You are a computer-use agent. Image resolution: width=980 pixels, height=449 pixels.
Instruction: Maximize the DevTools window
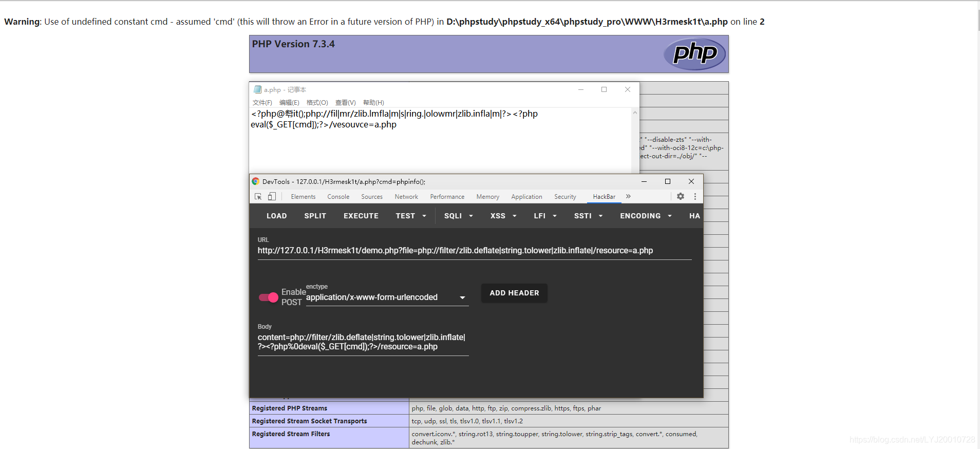point(668,181)
